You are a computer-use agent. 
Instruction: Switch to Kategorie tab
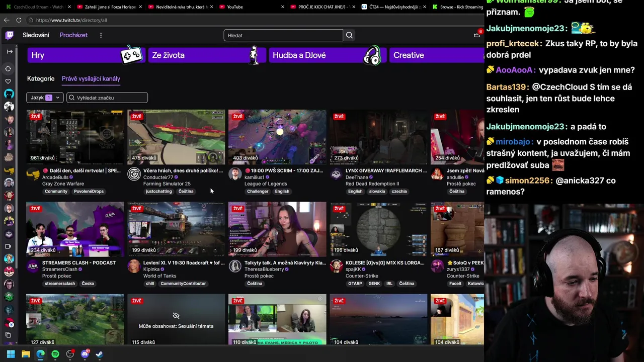click(41, 78)
